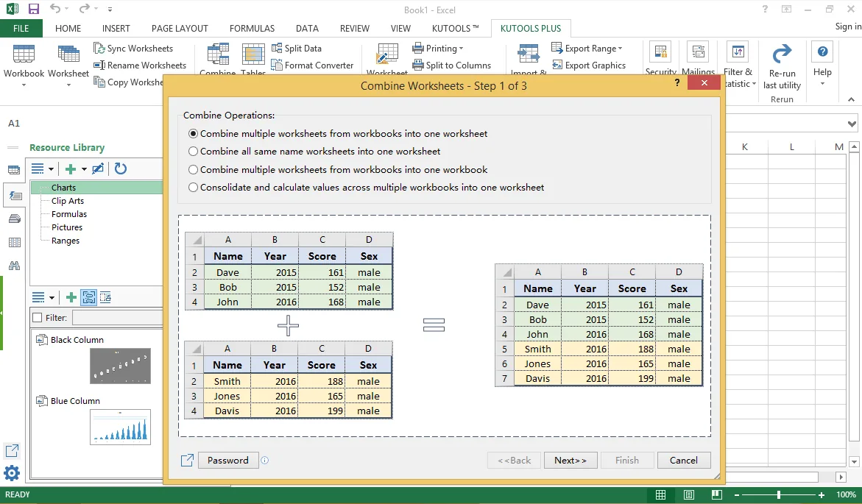Expand the Printing dropdown
Viewport: 862px width, 504px height.
tap(462, 49)
